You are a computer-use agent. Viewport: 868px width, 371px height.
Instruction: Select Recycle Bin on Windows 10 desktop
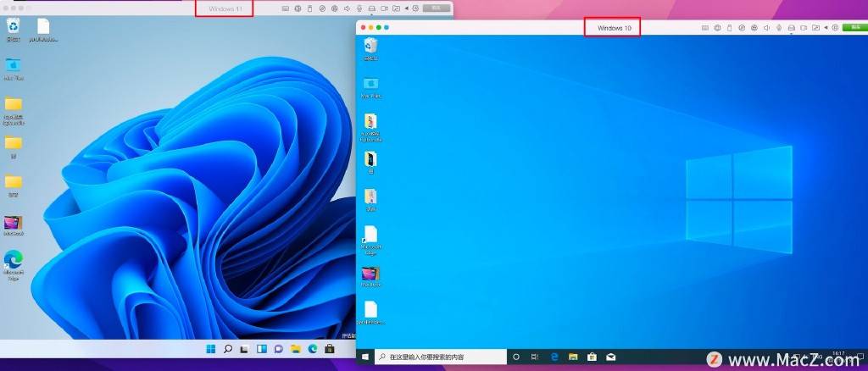(x=371, y=49)
